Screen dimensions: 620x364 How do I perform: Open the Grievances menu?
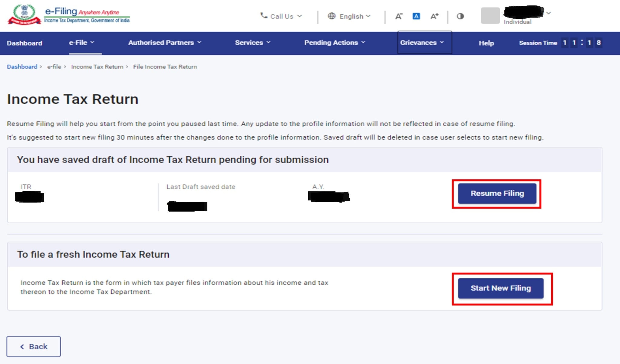422,43
